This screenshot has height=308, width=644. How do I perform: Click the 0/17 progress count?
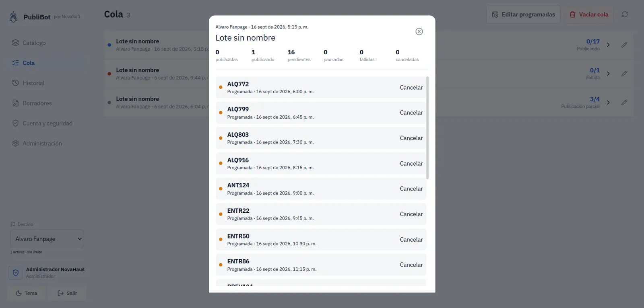coord(593,41)
